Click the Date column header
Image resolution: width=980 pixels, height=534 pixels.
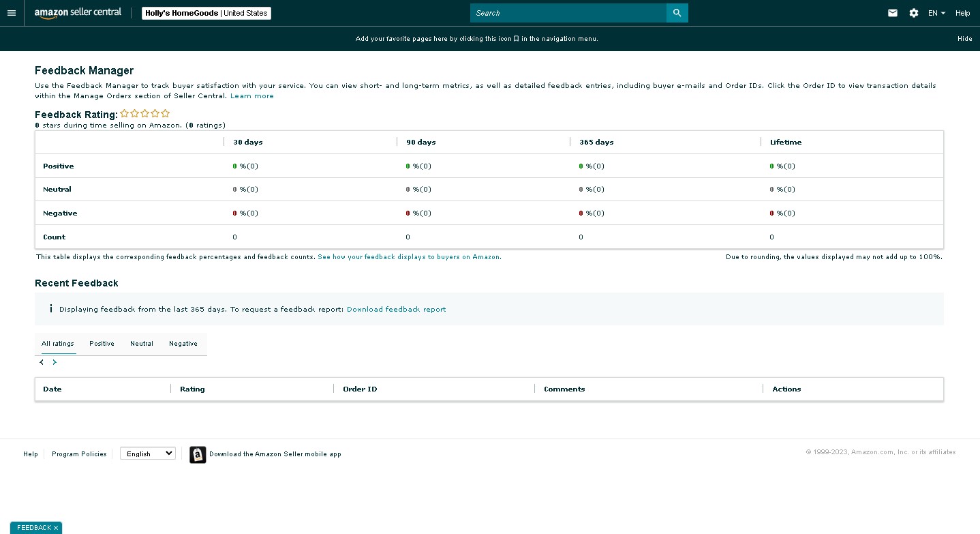pos(52,389)
